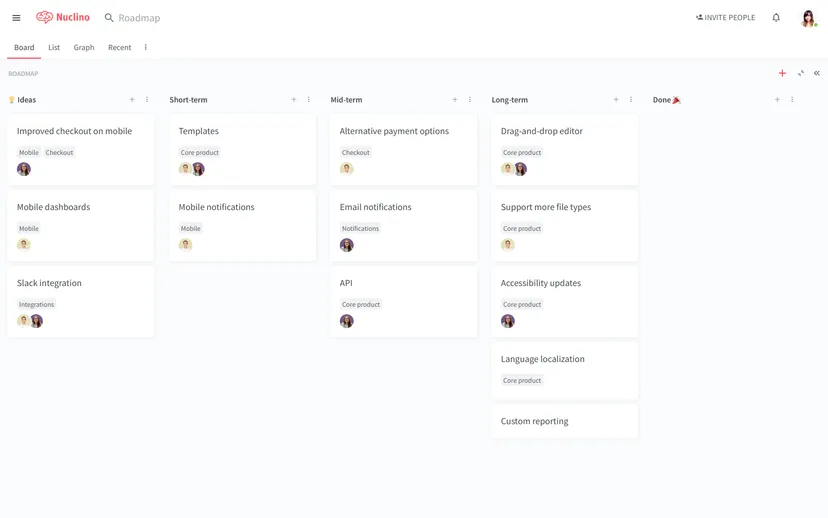Click the Mid-term column heading

[346, 100]
